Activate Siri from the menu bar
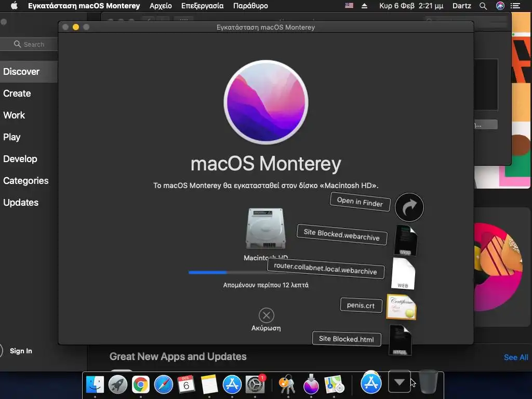 tap(500, 6)
